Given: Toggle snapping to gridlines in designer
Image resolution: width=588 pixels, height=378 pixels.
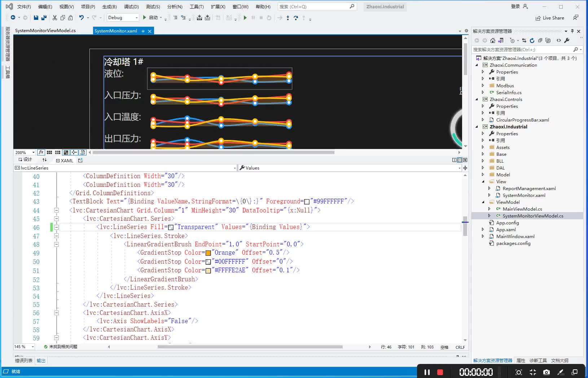Looking at the screenshot, I should point(58,152).
